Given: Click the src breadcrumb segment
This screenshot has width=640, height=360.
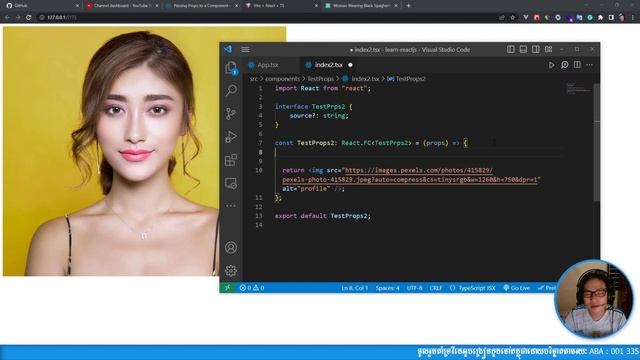Looking at the screenshot, I should tap(254, 79).
